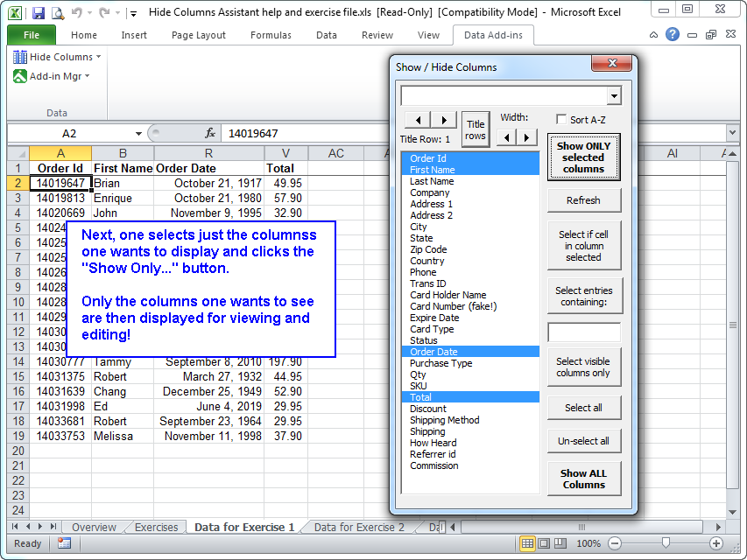Click Select visible columns only button

pos(583,367)
